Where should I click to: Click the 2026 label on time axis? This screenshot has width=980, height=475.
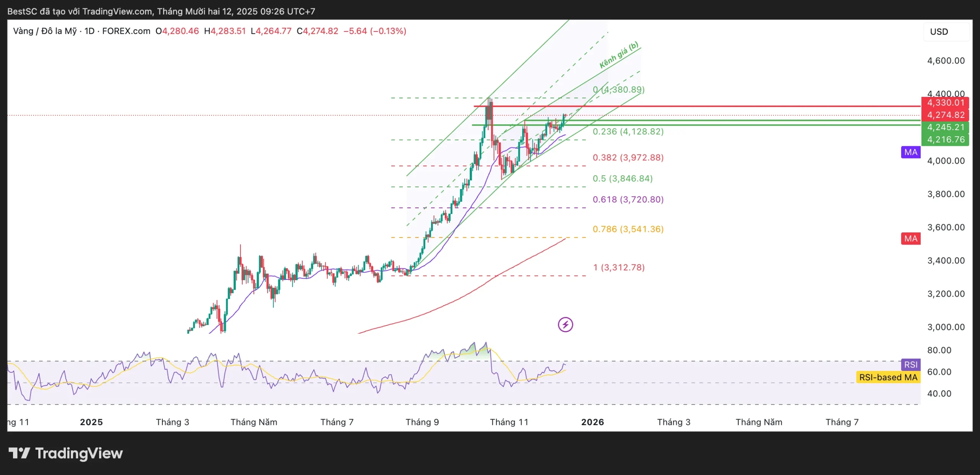tap(592, 422)
